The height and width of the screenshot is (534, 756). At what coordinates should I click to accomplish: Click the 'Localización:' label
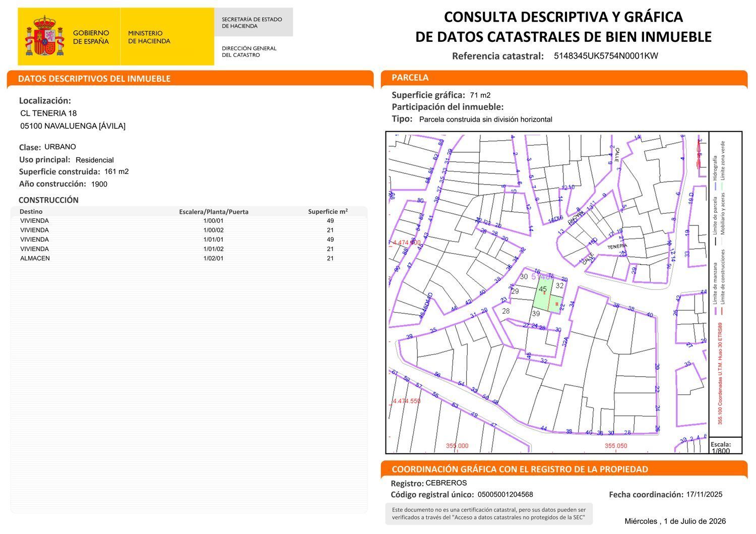coord(45,100)
